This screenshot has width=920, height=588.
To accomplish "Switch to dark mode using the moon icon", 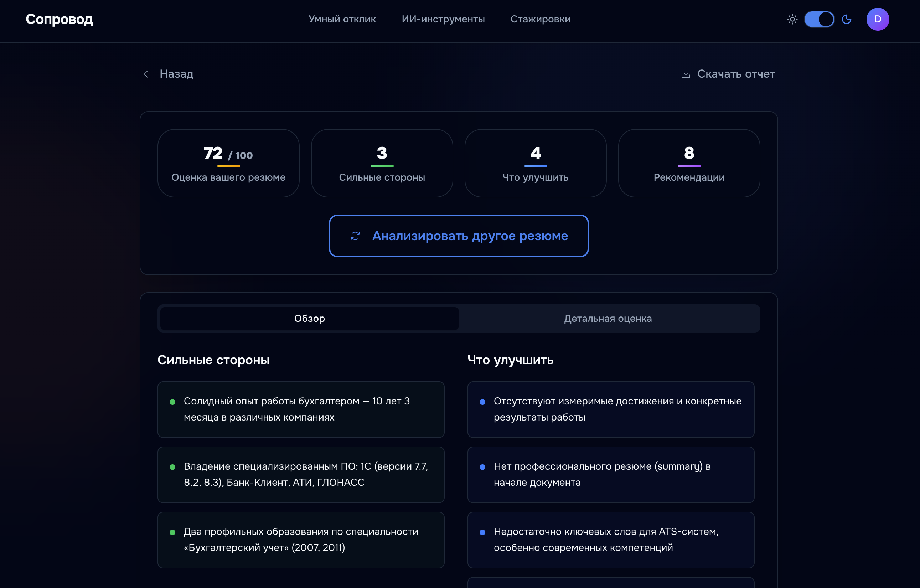I will (x=847, y=19).
